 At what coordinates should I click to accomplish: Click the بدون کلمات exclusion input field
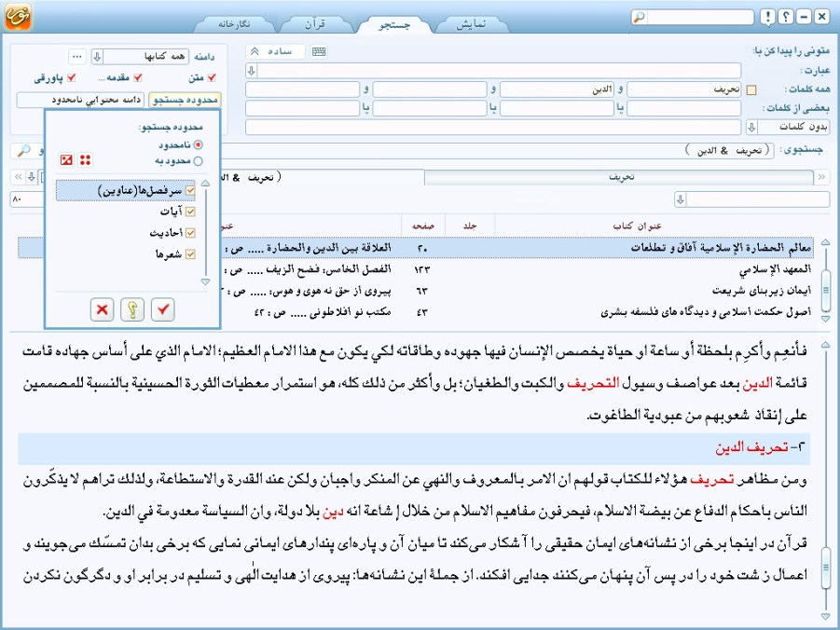pos(493,127)
